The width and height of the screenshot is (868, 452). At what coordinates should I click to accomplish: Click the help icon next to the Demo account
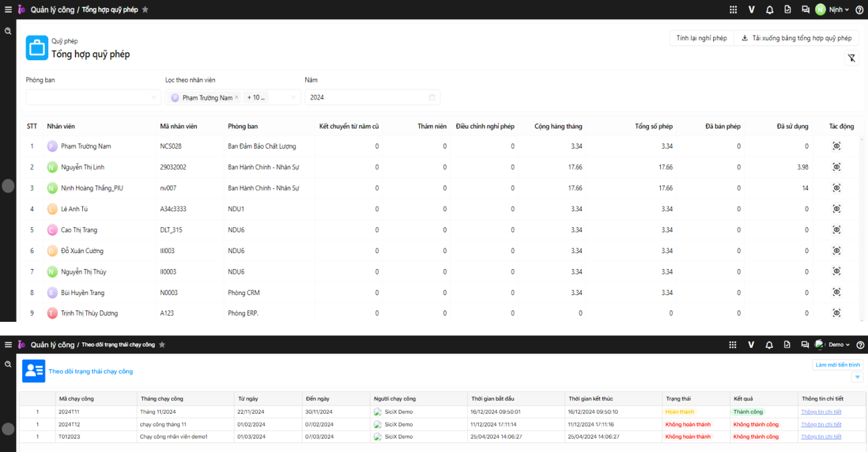tap(860, 345)
